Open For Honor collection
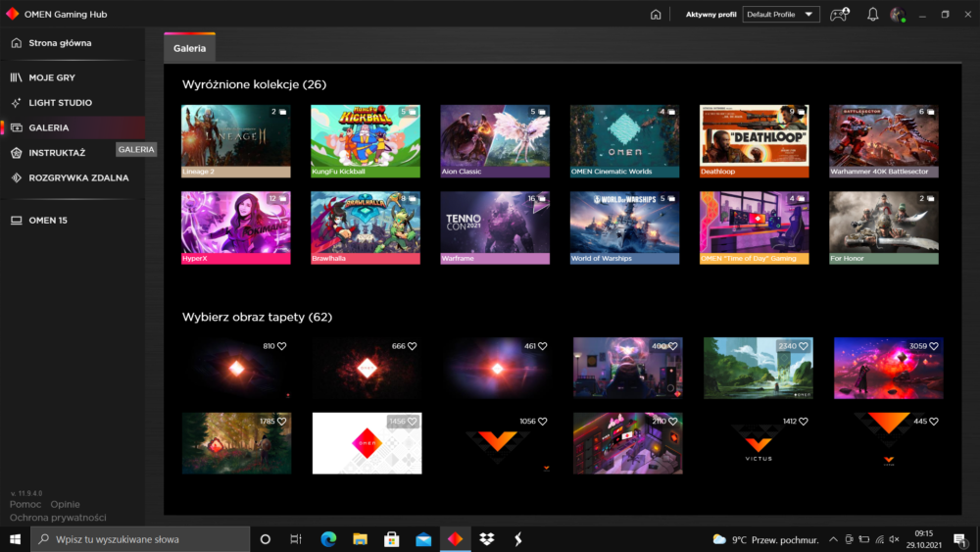 (884, 228)
